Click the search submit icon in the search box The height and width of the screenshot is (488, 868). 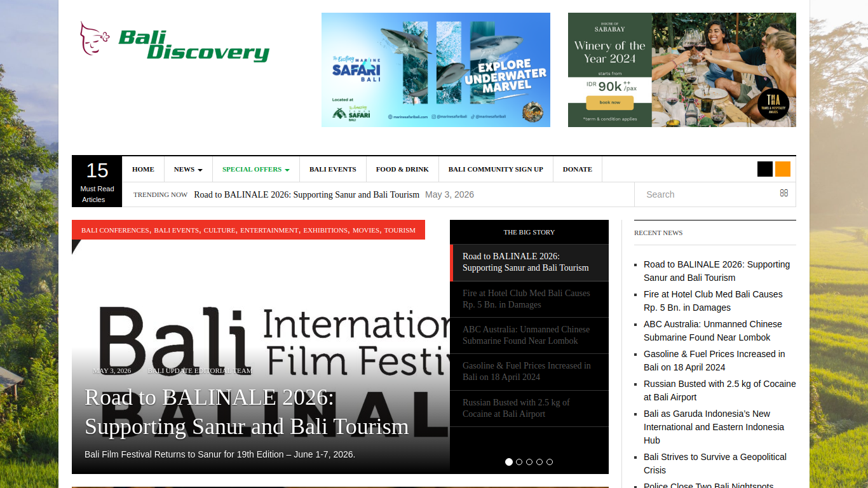click(784, 193)
